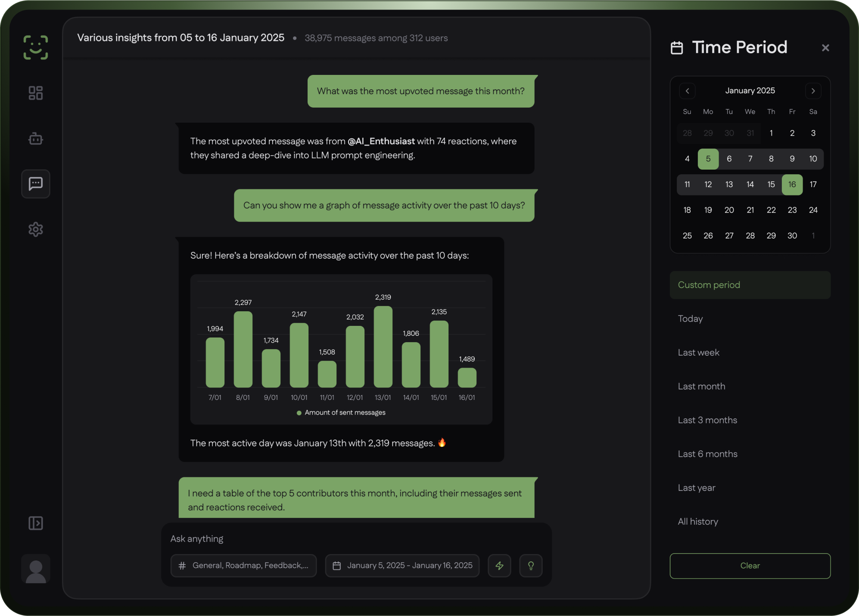
Task: Choose the All history period
Action: tap(698, 522)
